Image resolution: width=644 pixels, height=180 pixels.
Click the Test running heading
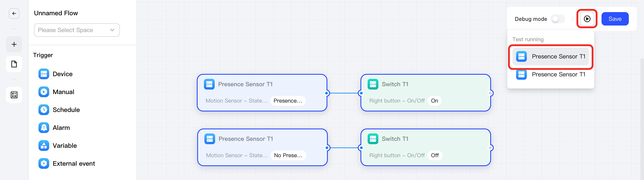pyautogui.click(x=528, y=39)
